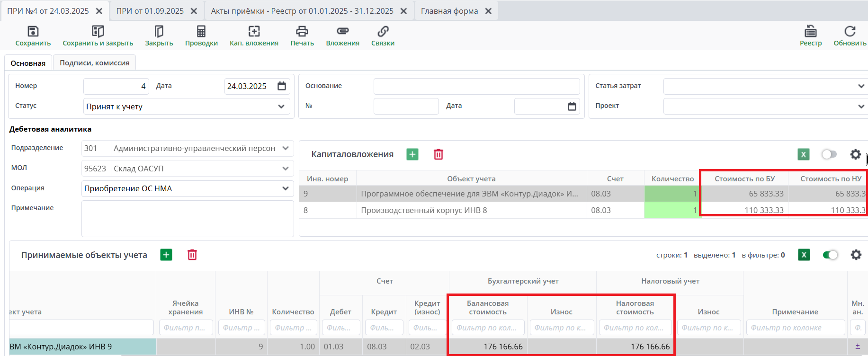Export Капиталовложения table to Excel
Image resolution: width=868 pixels, height=356 pixels.
tap(803, 154)
